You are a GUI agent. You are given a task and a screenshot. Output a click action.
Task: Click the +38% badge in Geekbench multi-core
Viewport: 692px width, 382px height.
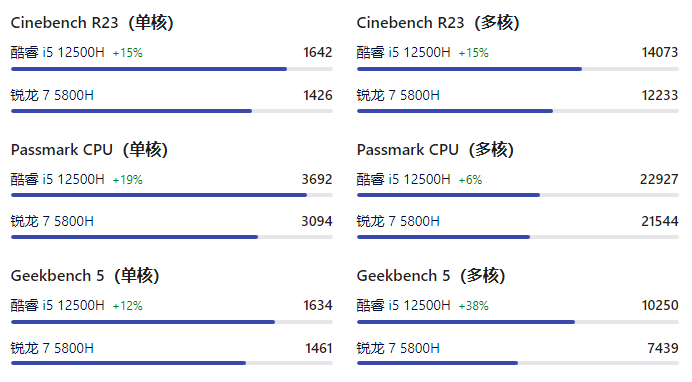click(474, 306)
